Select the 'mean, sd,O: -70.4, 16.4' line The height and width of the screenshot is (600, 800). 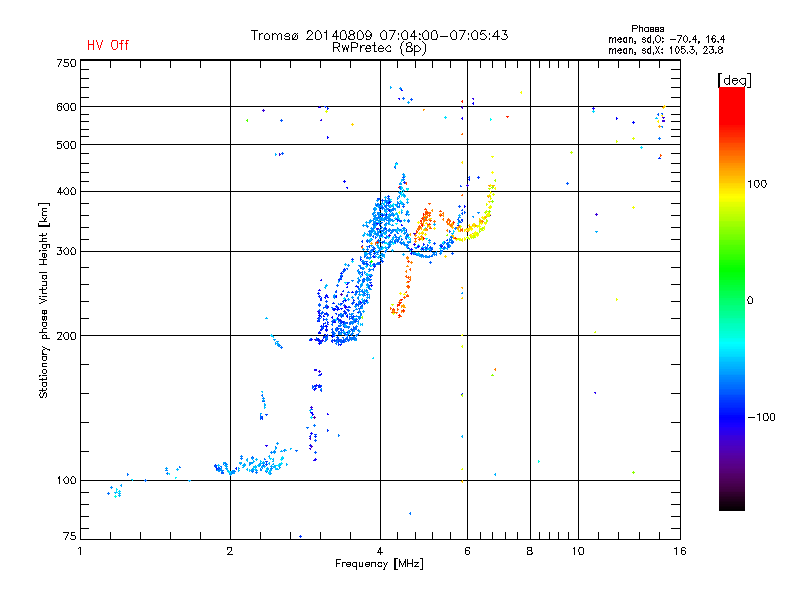pos(666,39)
